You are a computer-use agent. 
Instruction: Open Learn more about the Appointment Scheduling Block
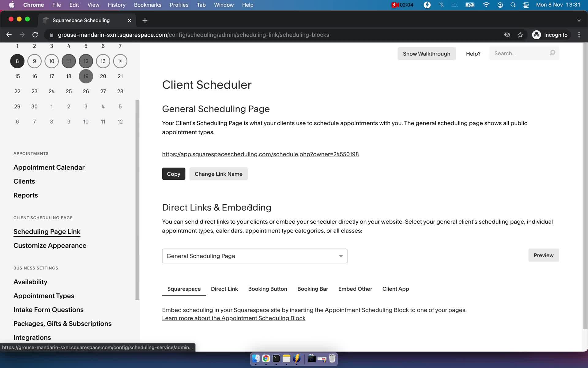coord(234,318)
